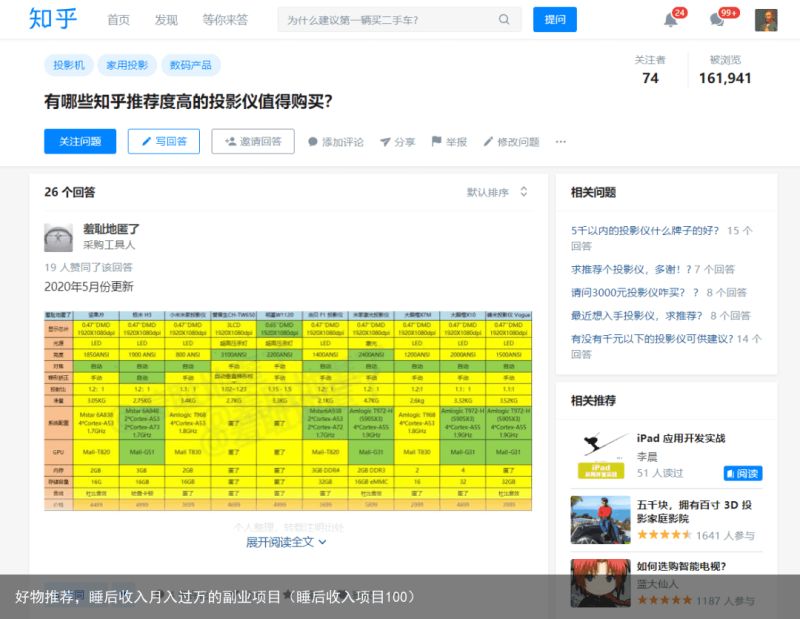
Task: Click the 关注问题 button
Action: tap(80, 141)
